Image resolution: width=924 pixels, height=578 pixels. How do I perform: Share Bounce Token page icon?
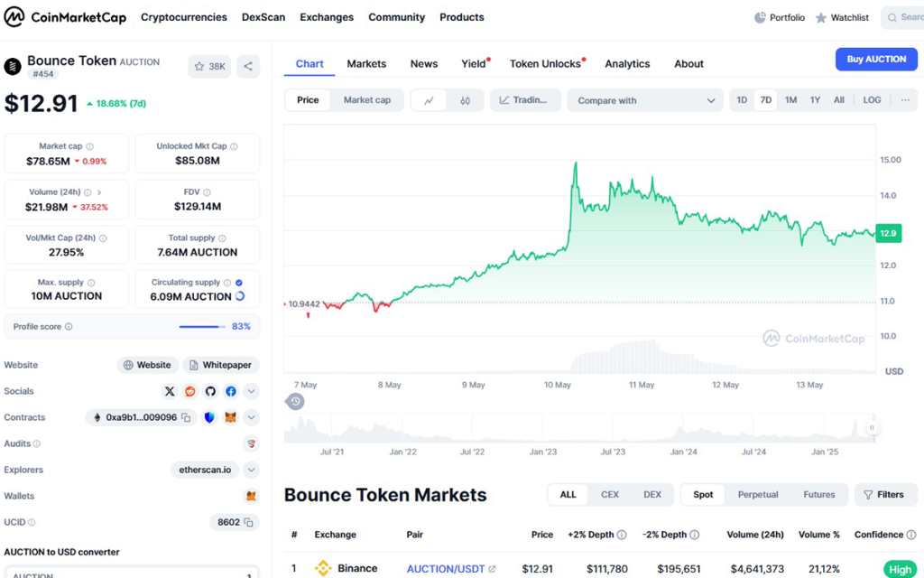click(x=248, y=66)
